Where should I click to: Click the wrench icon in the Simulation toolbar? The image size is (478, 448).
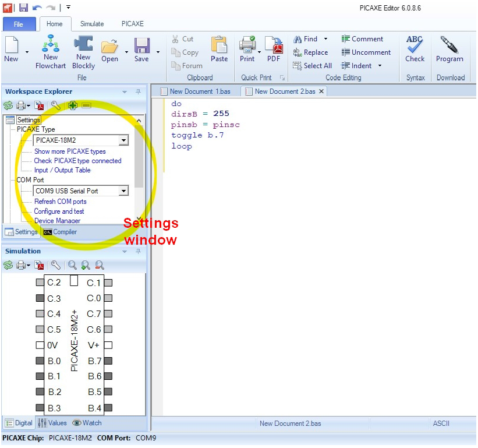(56, 265)
